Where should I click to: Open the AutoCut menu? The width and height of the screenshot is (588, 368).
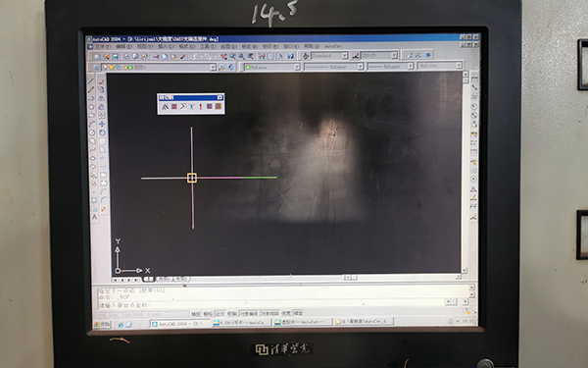click(x=332, y=46)
